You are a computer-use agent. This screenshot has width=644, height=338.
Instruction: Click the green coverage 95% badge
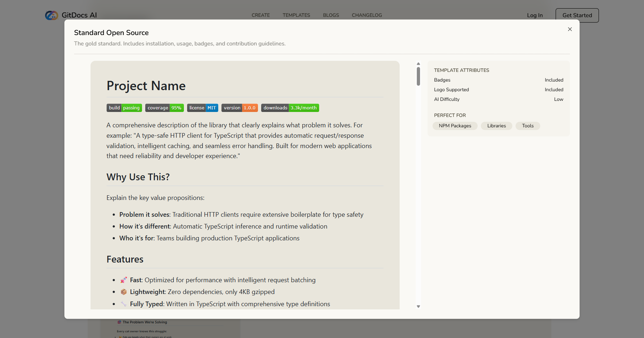(x=164, y=108)
